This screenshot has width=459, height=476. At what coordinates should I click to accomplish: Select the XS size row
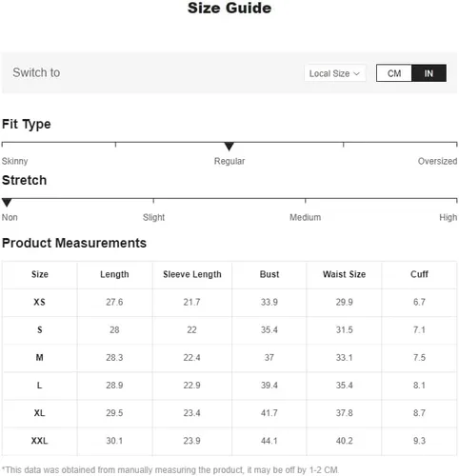click(229, 302)
